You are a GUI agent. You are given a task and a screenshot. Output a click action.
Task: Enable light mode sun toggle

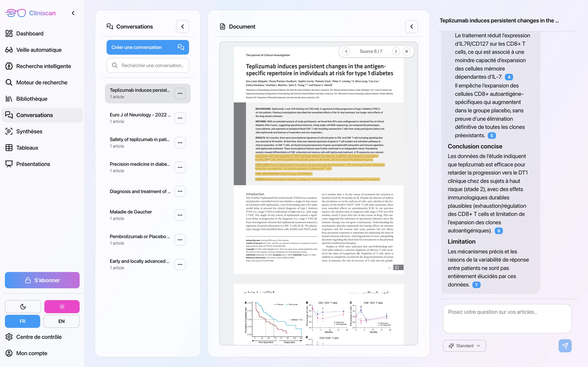[62, 307]
